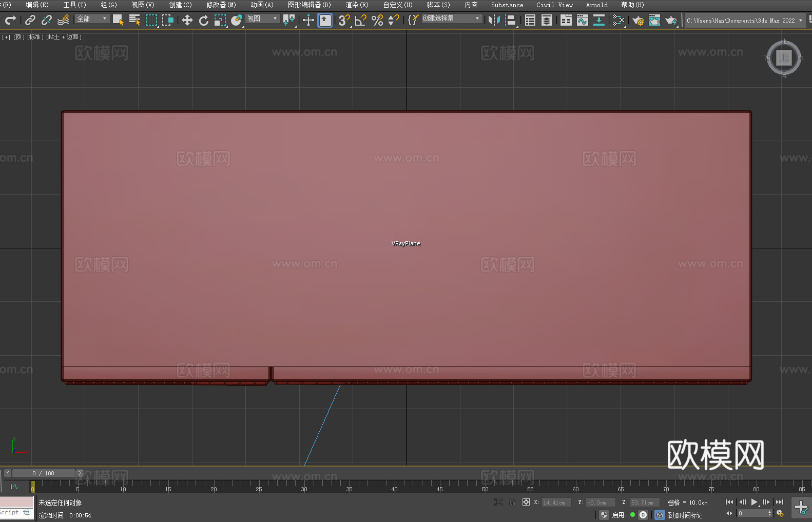Click the Align tool icon
The image size is (812, 522).
click(511, 20)
